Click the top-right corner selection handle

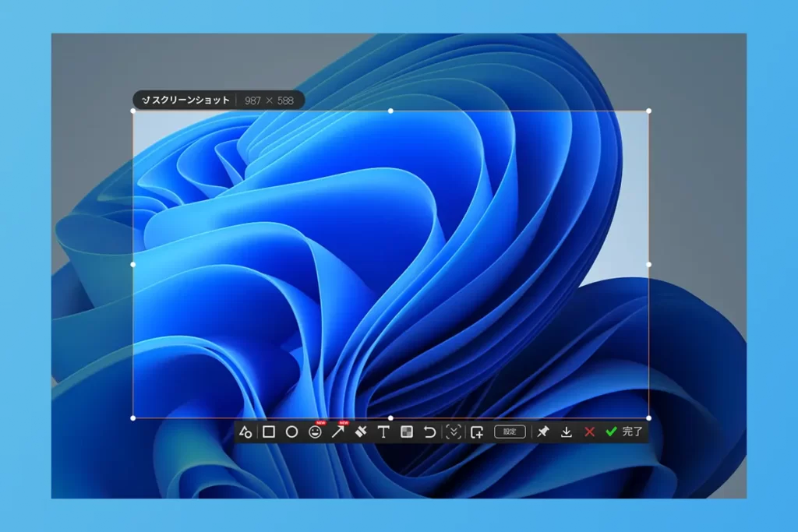(x=648, y=111)
